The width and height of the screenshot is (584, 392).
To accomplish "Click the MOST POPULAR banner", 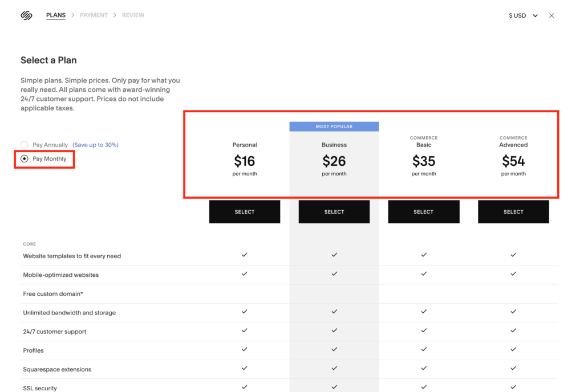I will tap(334, 126).
